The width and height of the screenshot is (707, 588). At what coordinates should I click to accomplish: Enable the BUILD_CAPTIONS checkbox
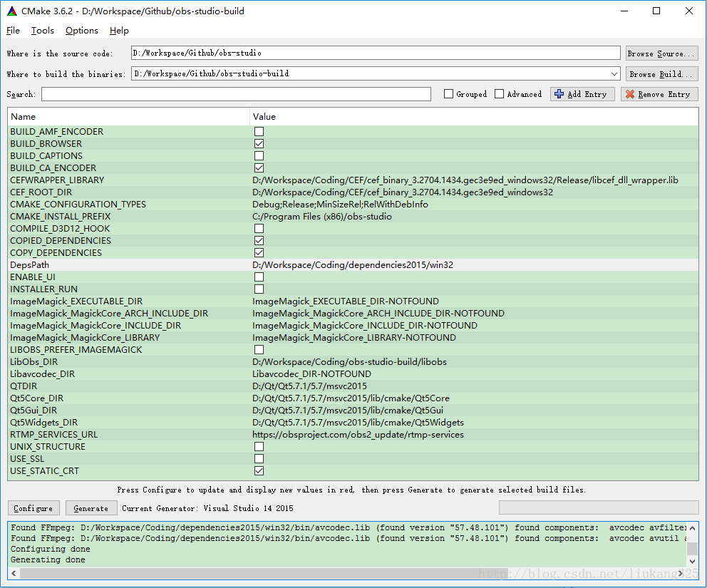[x=259, y=155]
